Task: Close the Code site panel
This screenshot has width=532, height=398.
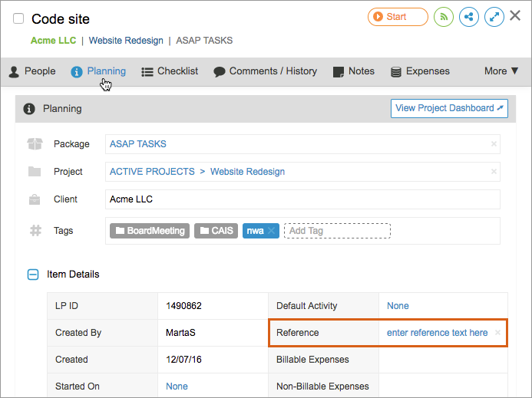Action: click(x=516, y=16)
